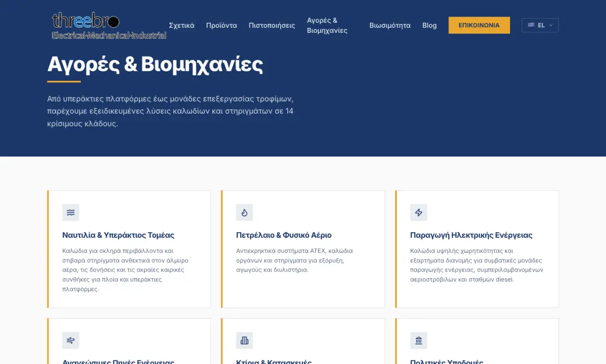Click the landmark icon for Πολιτικές Υποδομές
Viewport: 606px width, 364px height.
pos(419,340)
